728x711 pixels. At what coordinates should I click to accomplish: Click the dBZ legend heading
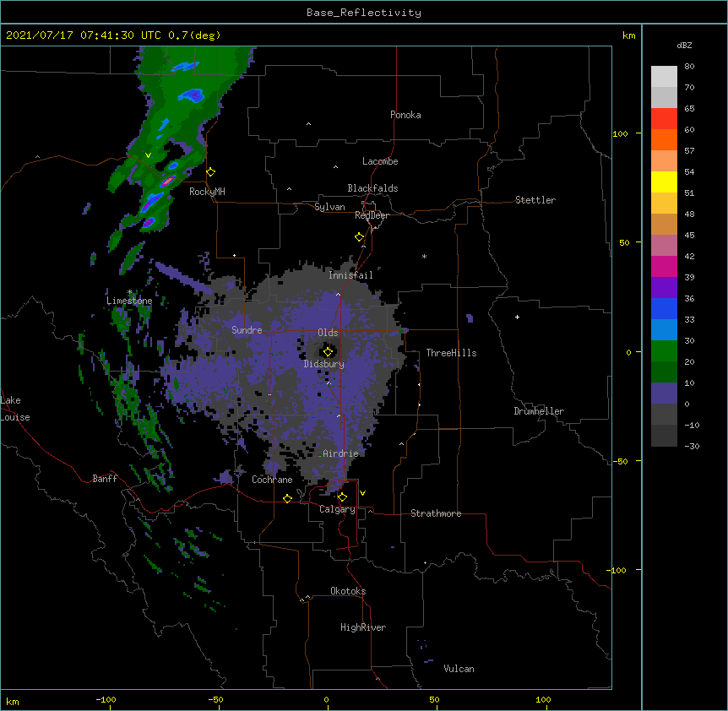coord(684,45)
